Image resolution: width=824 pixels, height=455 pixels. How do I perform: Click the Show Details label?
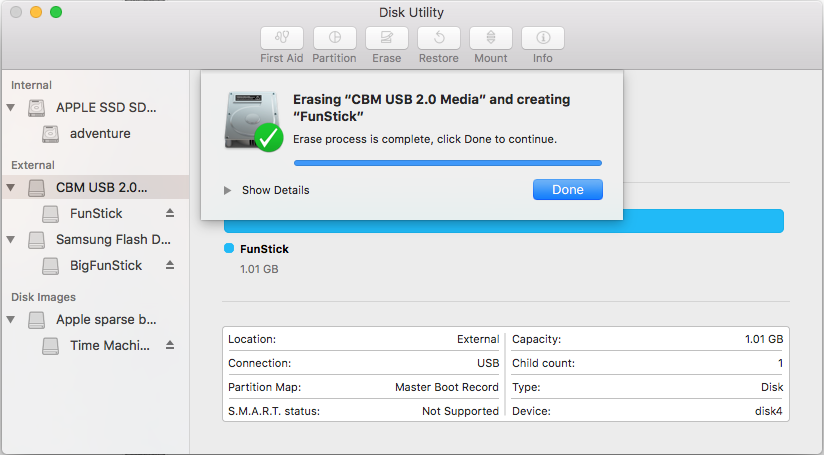[275, 190]
